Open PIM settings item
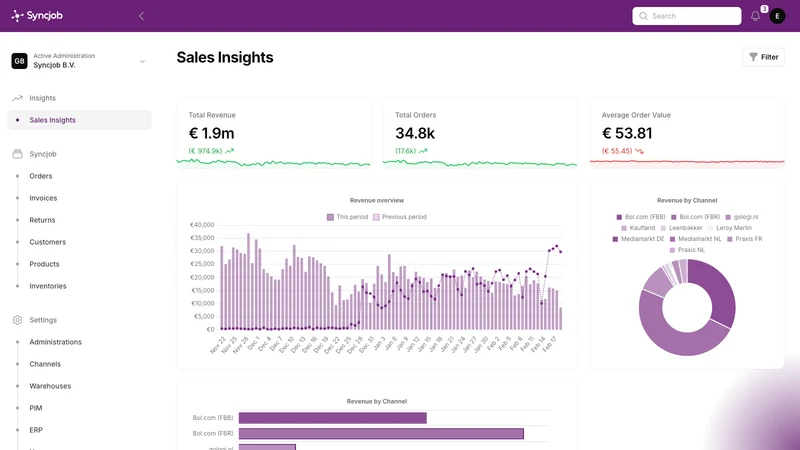The height and width of the screenshot is (450, 800). [36, 408]
